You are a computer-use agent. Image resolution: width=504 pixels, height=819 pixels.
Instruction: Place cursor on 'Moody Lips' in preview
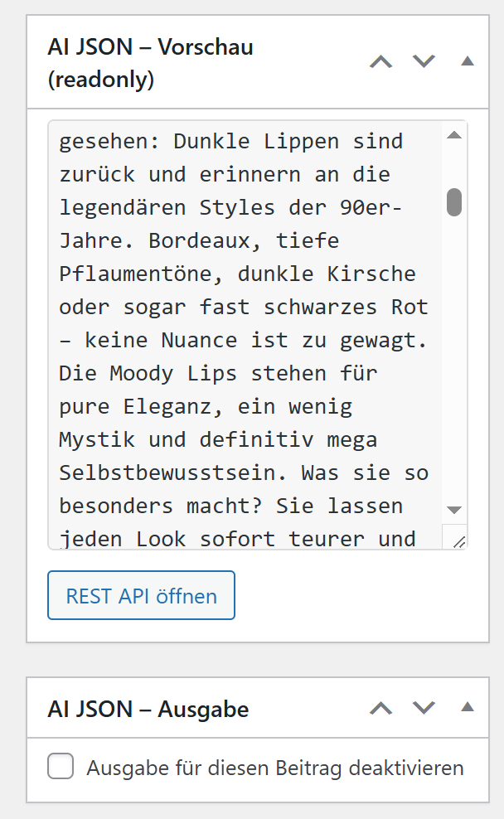(x=173, y=374)
